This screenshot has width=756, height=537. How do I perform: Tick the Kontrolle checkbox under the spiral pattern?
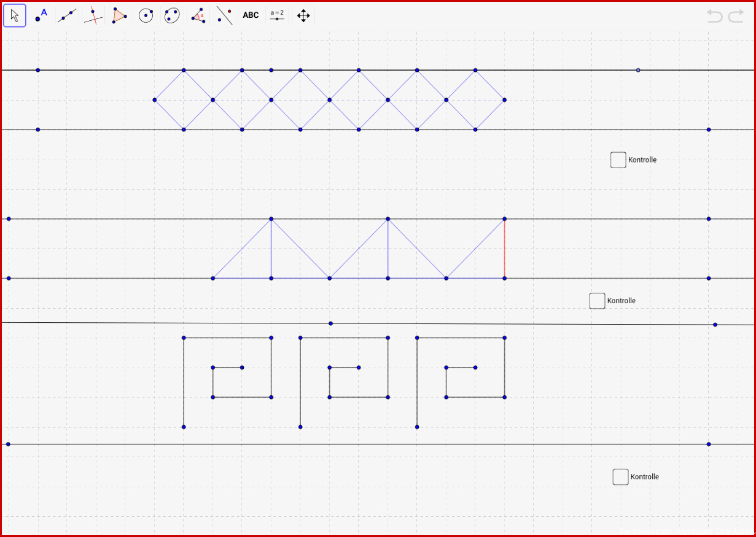pyautogui.click(x=620, y=477)
